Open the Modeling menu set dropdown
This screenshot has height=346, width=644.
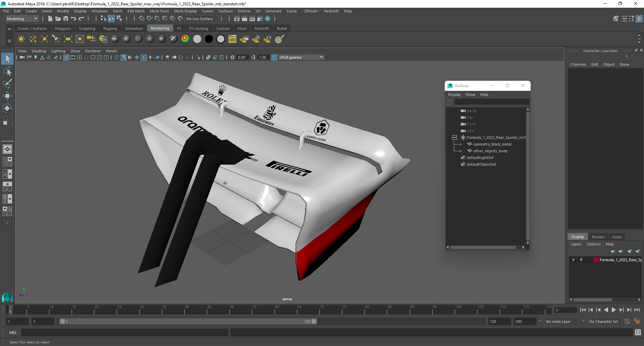22,19
